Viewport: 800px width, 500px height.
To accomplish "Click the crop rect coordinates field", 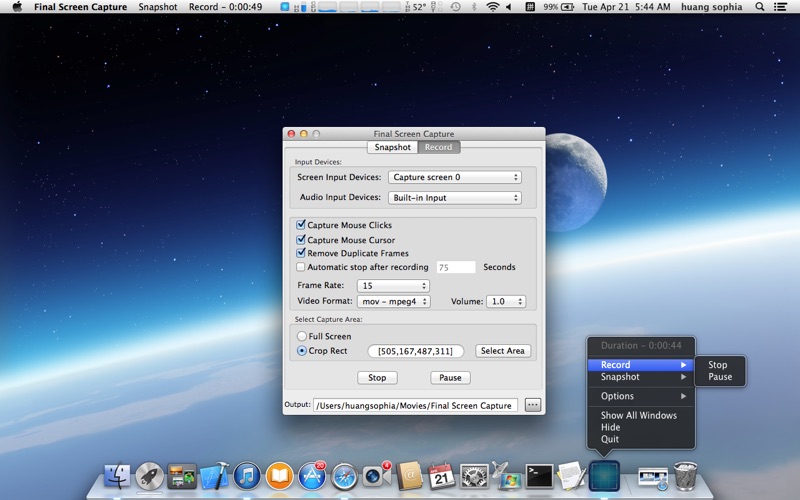I will [415, 351].
